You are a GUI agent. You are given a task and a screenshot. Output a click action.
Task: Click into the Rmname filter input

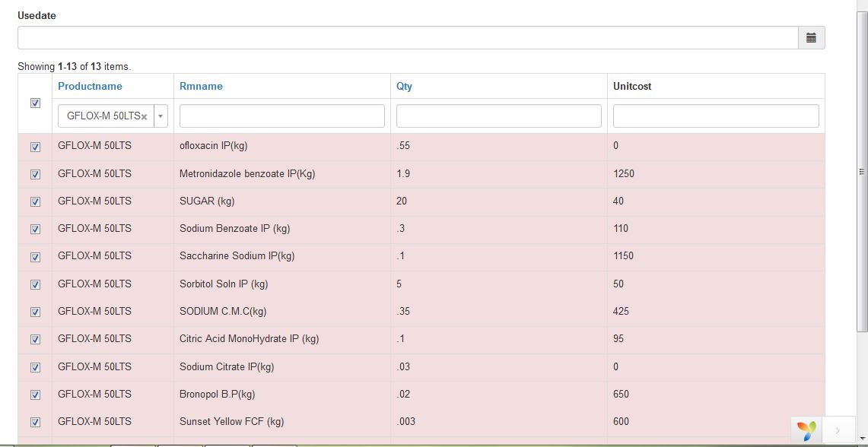[281, 116]
